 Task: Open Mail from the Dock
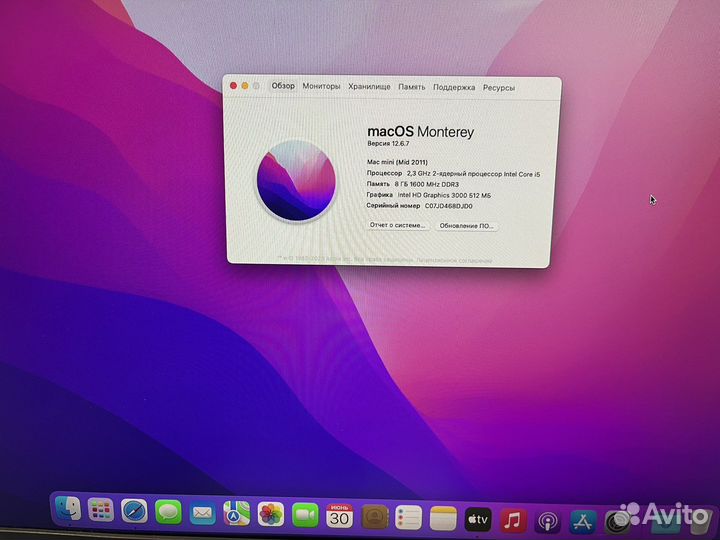point(202,513)
